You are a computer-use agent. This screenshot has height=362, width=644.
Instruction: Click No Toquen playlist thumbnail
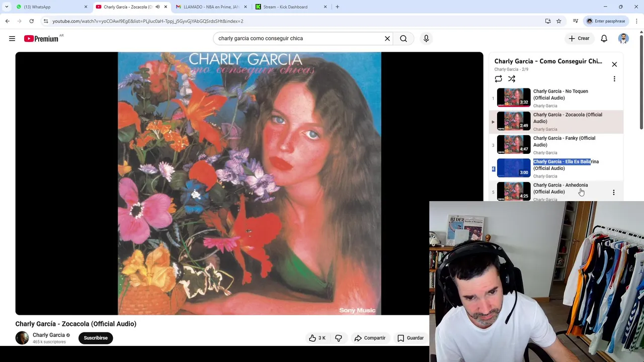[x=514, y=98]
